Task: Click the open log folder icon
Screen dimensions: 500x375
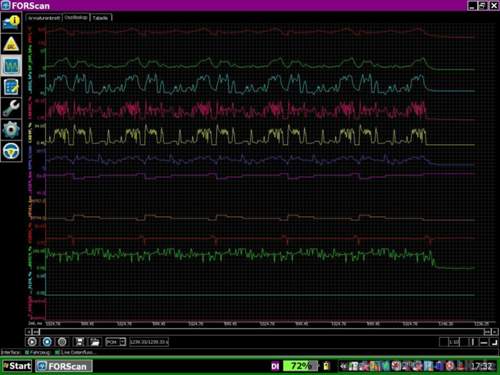Action: (95, 342)
